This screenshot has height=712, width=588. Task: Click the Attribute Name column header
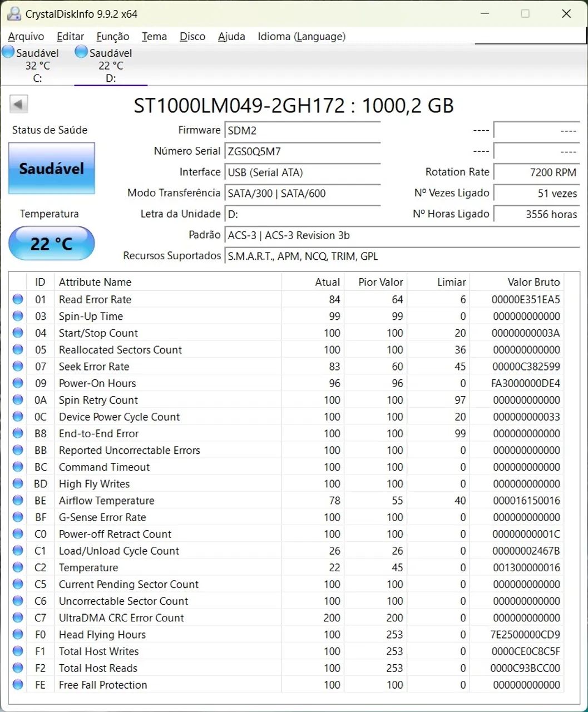point(167,282)
